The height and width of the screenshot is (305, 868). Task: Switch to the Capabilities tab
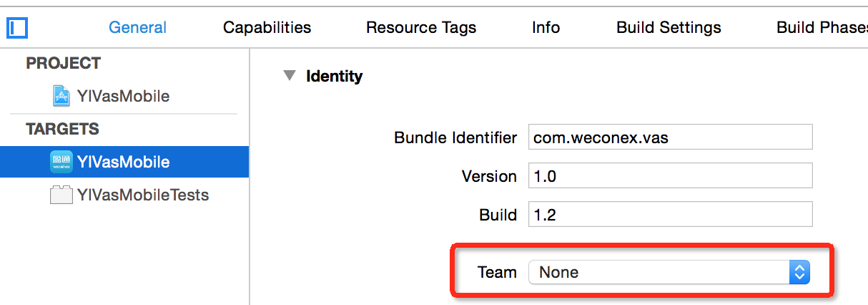pyautogui.click(x=267, y=28)
